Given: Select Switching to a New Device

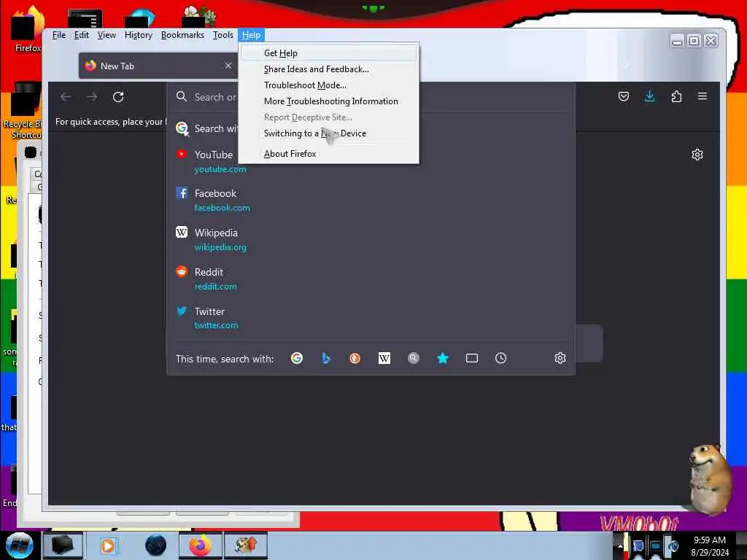Looking at the screenshot, I should [329, 133].
